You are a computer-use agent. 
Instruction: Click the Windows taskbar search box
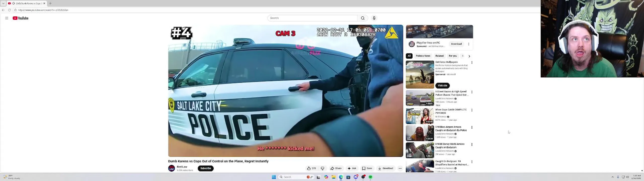point(296,177)
